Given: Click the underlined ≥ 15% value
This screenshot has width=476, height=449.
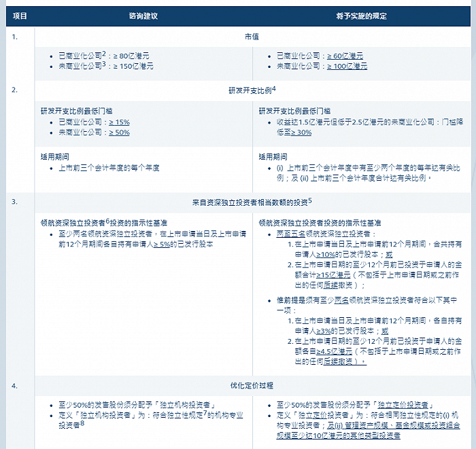Looking at the screenshot, I should (x=119, y=122).
